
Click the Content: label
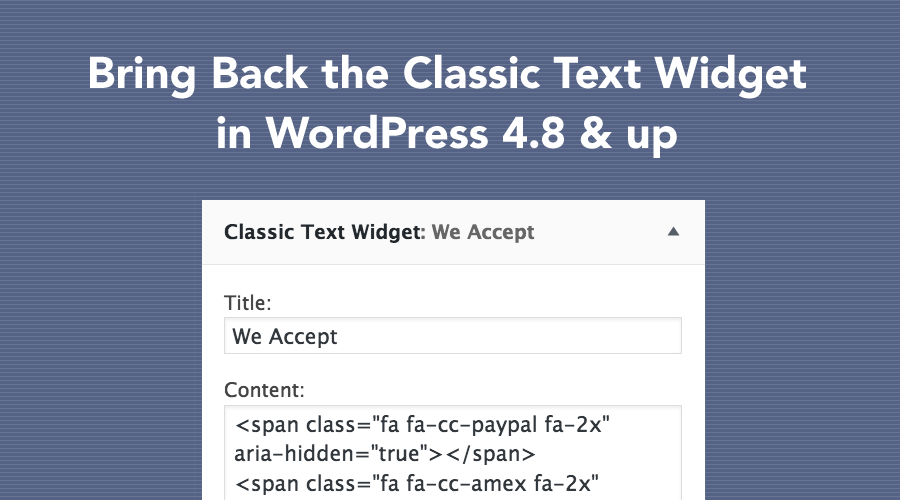coord(264,390)
